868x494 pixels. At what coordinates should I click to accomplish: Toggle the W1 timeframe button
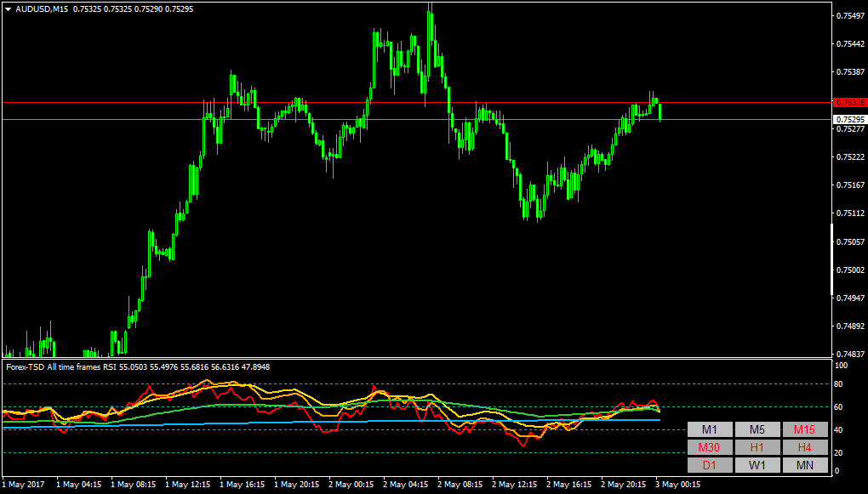(757, 465)
